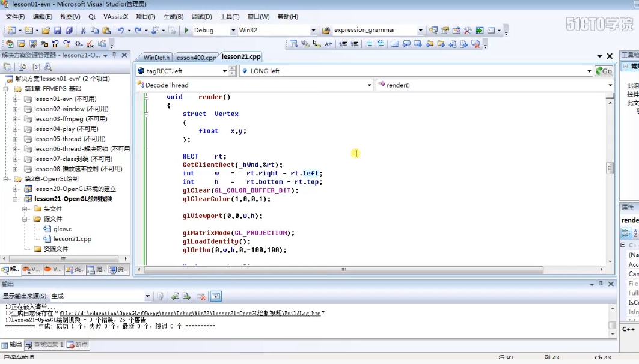
Task: Click the Save All toolbar icon
Action: 69,30
